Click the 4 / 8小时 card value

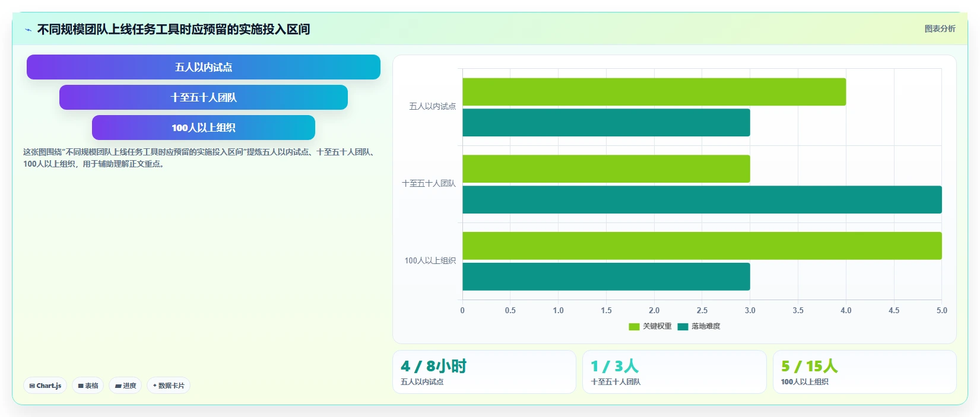pos(433,367)
